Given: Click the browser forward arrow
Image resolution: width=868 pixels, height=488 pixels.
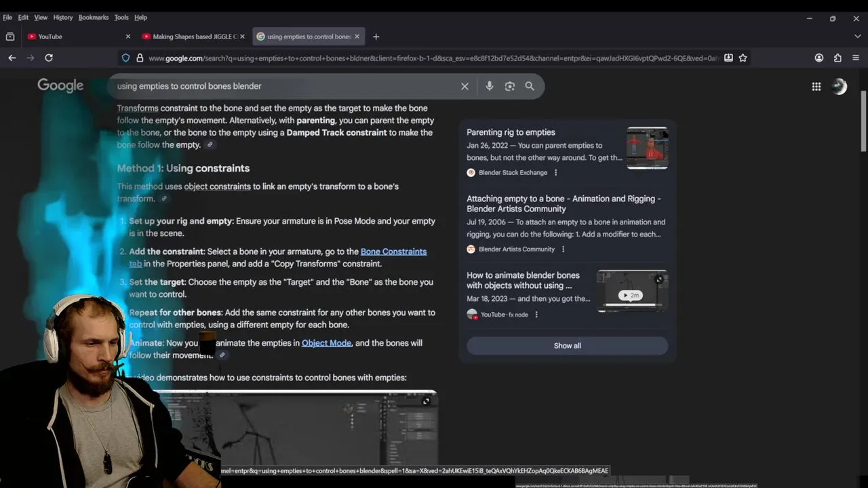Looking at the screenshot, I should 30,58.
